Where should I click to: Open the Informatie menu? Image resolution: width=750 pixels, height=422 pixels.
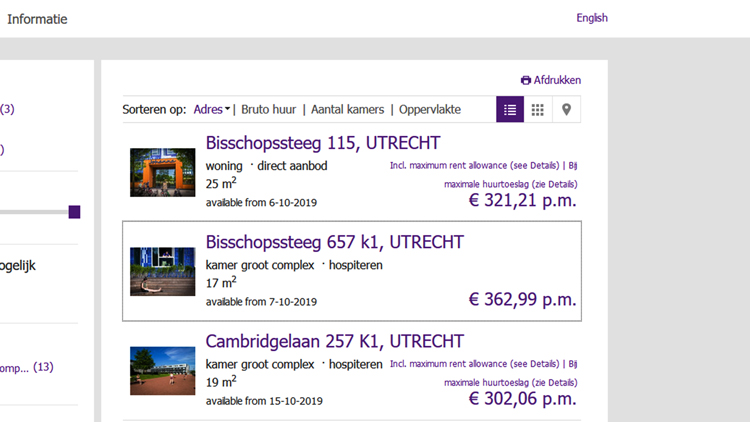tap(37, 19)
